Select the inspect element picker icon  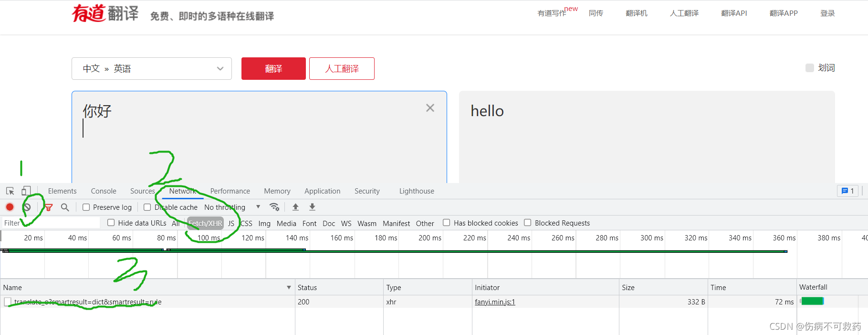[x=10, y=191]
